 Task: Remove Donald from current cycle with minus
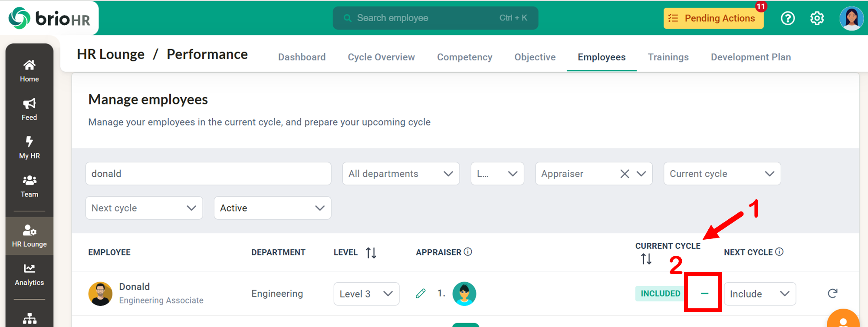(x=704, y=294)
